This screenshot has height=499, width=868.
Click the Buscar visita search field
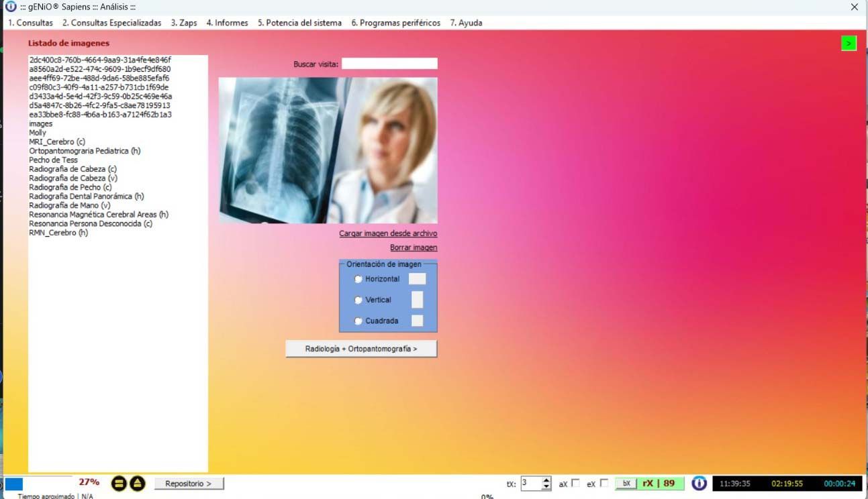click(x=389, y=64)
